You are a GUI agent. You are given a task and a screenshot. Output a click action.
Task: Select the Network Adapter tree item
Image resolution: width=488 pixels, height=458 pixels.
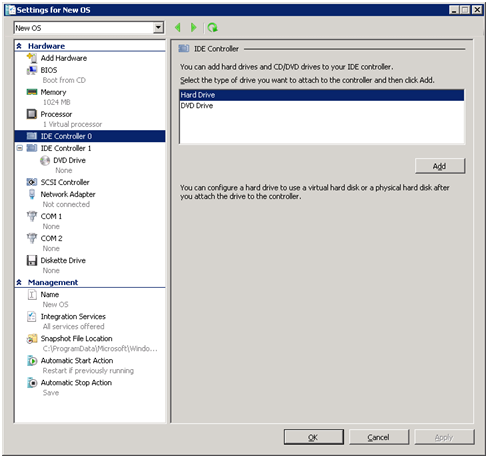pyautogui.click(x=68, y=194)
